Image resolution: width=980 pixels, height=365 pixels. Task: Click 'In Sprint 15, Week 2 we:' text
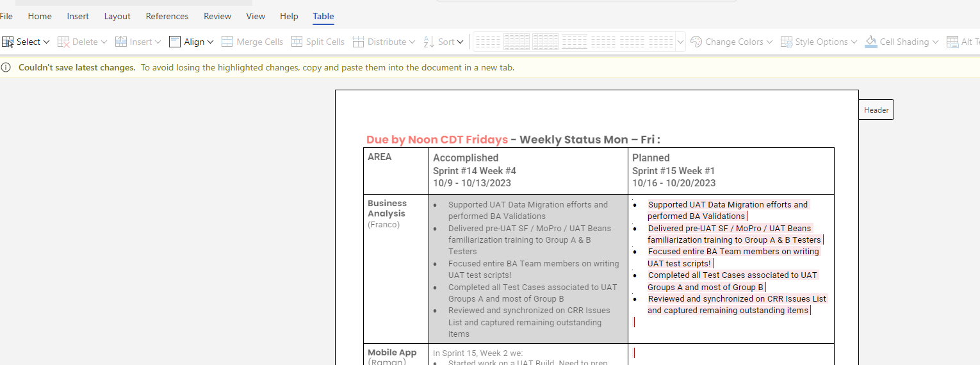pyautogui.click(x=478, y=353)
